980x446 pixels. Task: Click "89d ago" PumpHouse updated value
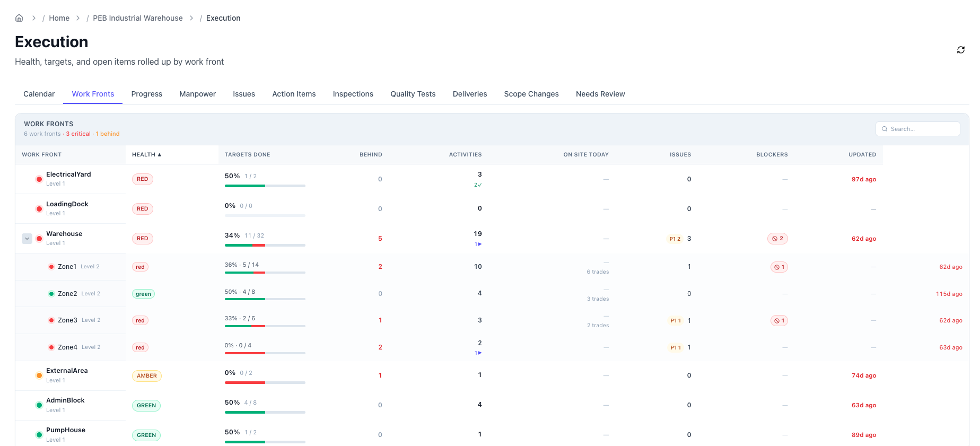864,435
